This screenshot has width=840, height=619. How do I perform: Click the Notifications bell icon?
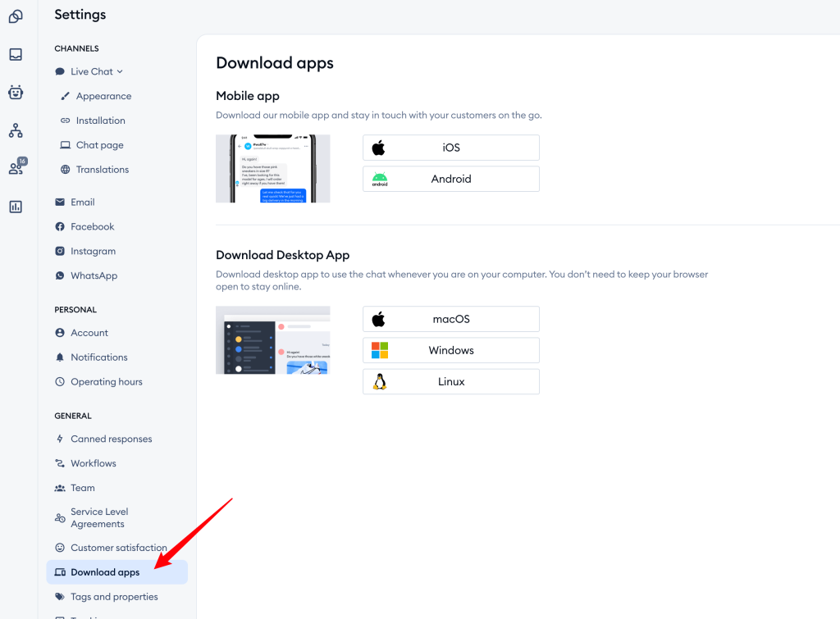(60, 357)
